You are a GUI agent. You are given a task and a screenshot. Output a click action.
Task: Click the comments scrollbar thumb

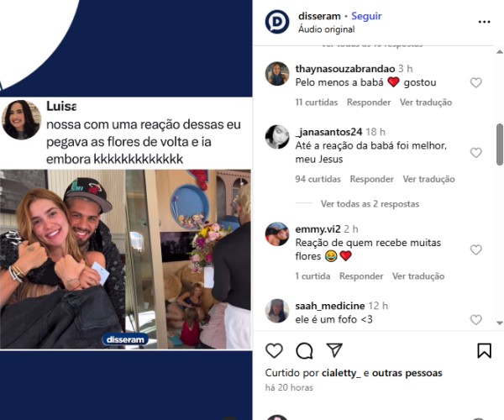click(x=500, y=144)
